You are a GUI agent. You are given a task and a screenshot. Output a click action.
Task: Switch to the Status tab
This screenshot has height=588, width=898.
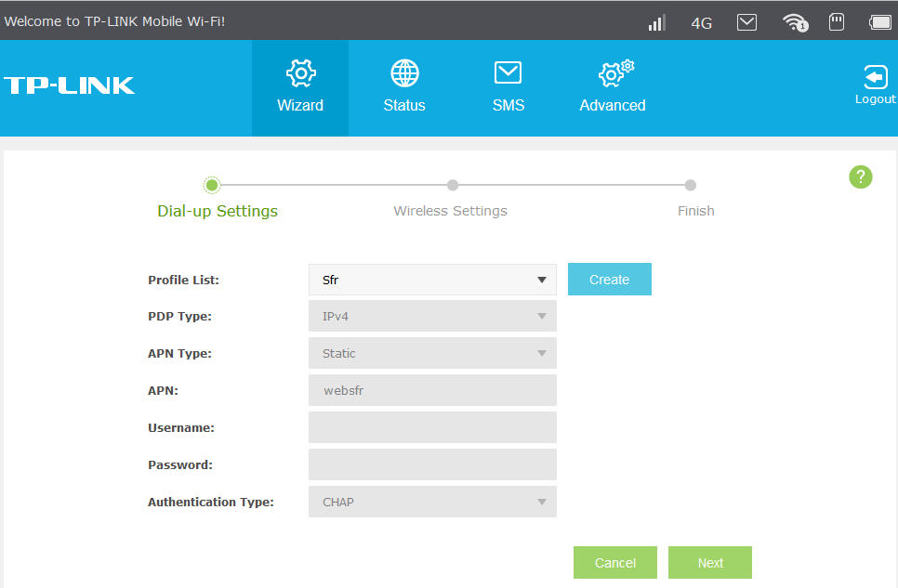404,87
